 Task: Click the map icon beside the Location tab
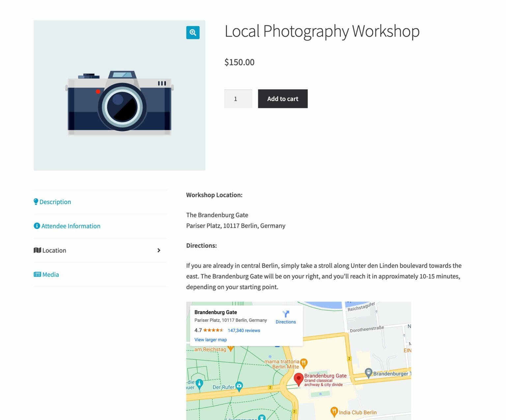click(x=37, y=250)
